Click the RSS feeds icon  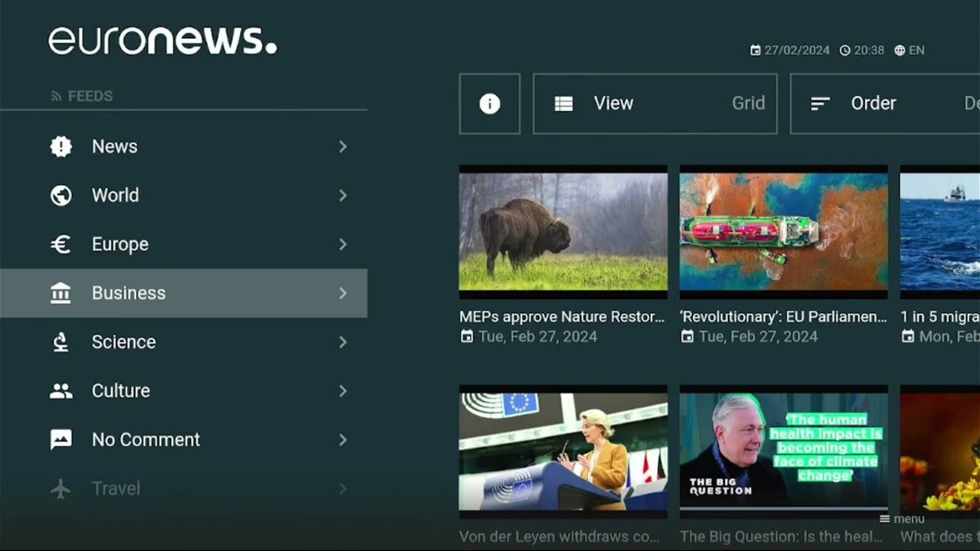pos(56,96)
